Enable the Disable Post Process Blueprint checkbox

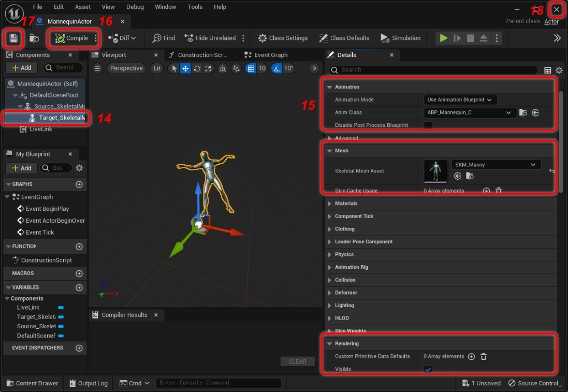point(428,125)
